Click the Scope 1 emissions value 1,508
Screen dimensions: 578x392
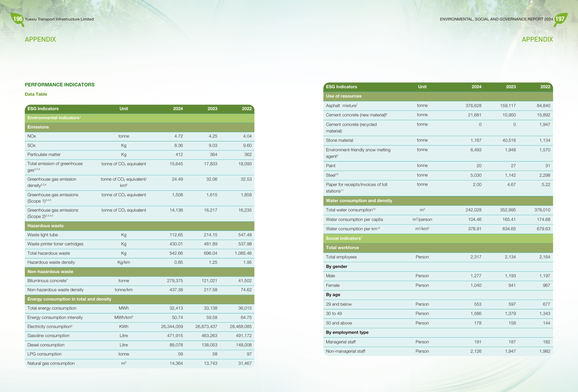pos(178,195)
